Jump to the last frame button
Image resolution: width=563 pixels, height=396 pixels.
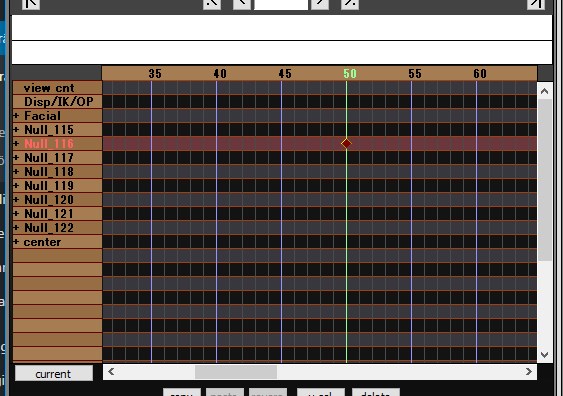pyautogui.click(x=536, y=4)
